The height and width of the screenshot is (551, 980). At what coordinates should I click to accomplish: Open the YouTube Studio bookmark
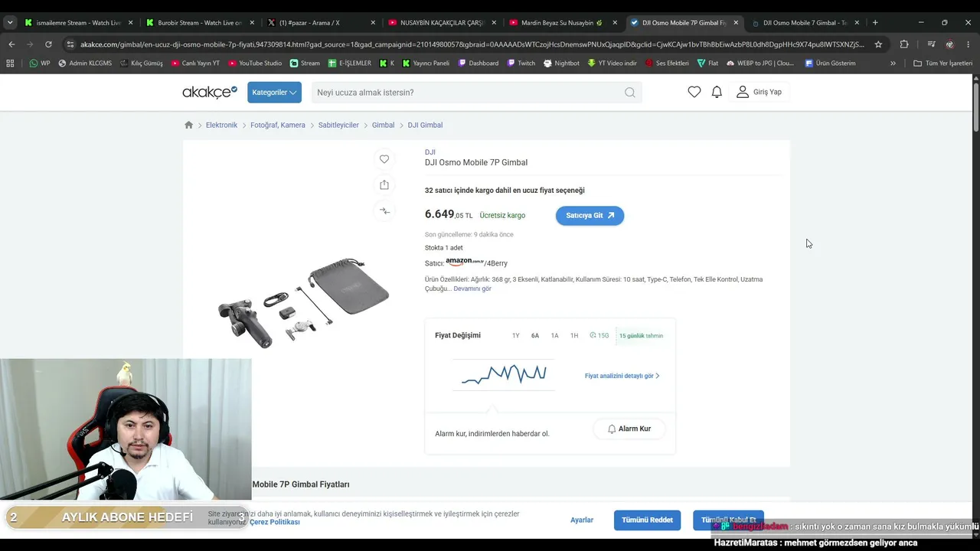[x=255, y=63]
